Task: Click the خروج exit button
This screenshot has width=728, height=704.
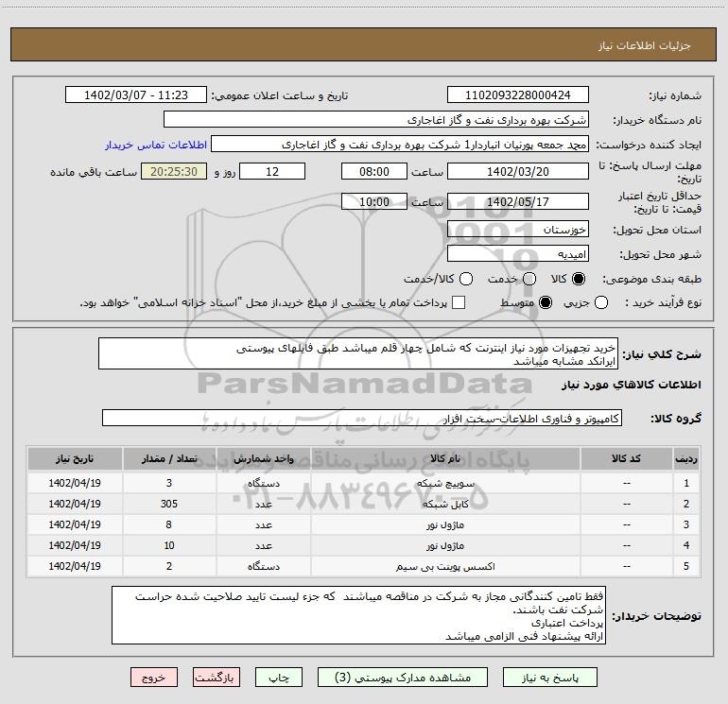Action: click(154, 678)
